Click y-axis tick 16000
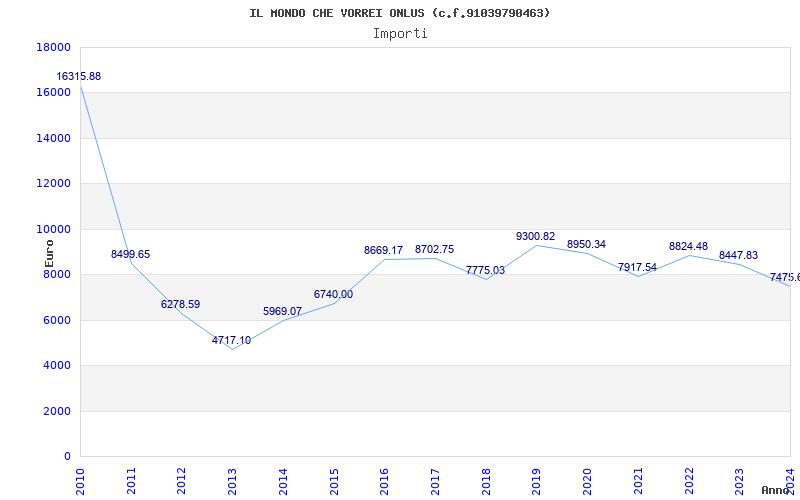The width and height of the screenshot is (800, 500). tap(53, 93)
